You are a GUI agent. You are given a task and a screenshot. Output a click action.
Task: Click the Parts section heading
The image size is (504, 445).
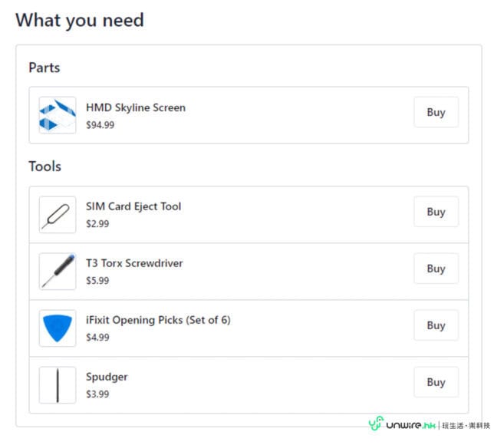pyautogui.click(x=44, y=68)
